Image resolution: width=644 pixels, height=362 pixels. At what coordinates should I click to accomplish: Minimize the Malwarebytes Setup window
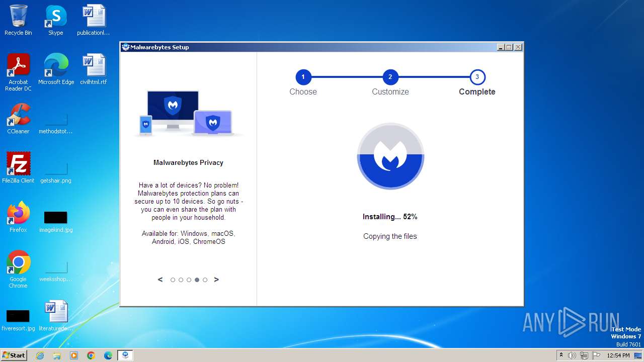pyautogui.click(x=501, y=47)
